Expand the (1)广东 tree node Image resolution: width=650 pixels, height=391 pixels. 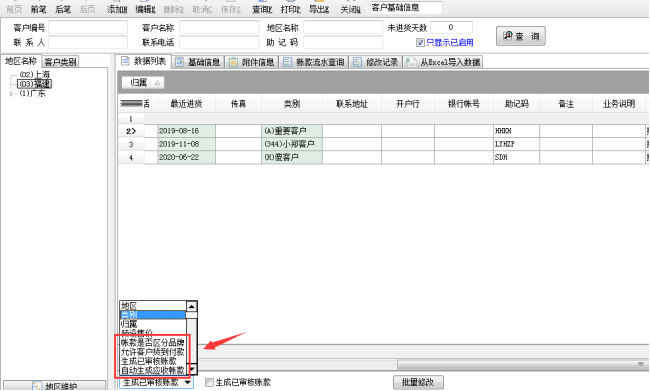(x=12, y=94)
